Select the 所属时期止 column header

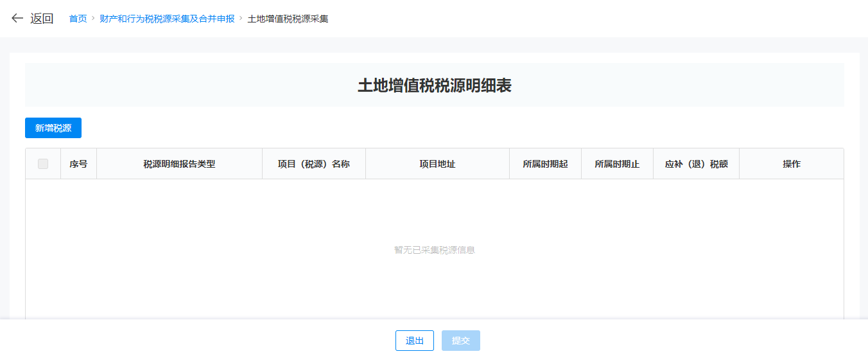617,164
